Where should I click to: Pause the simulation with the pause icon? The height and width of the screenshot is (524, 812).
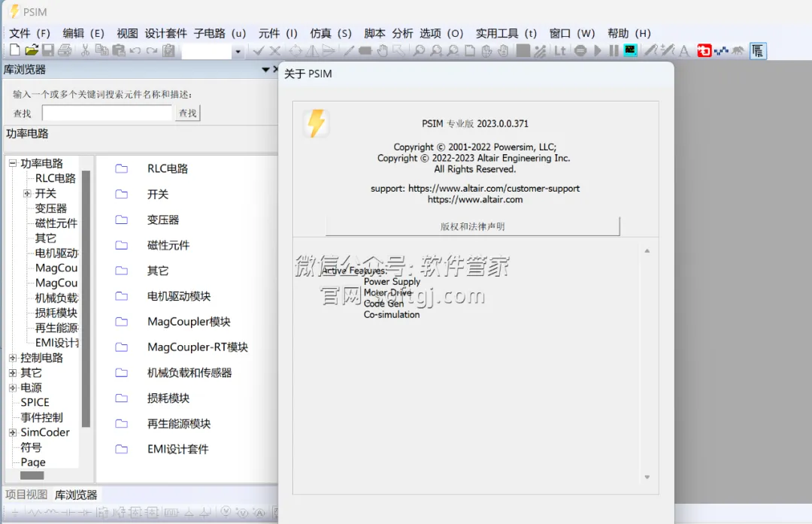[x=614, y=50]
